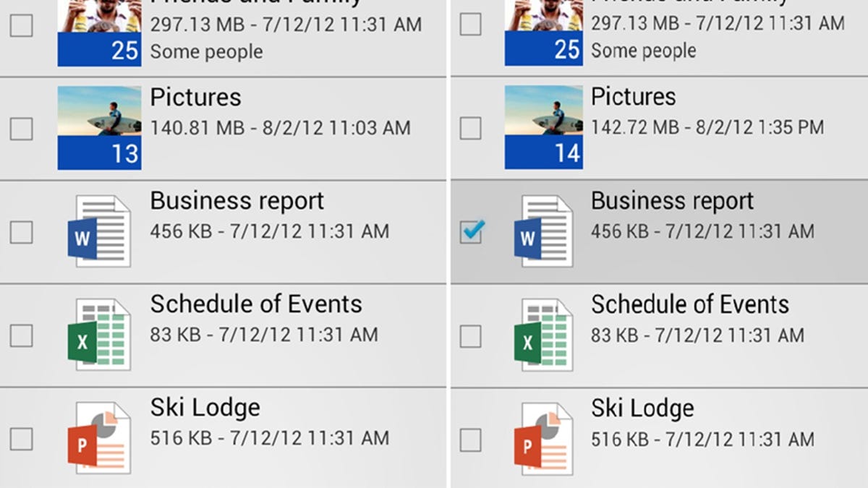
Task: Tick the Ski Lodge checkbox in left panel
Action: tap(21, 438)
